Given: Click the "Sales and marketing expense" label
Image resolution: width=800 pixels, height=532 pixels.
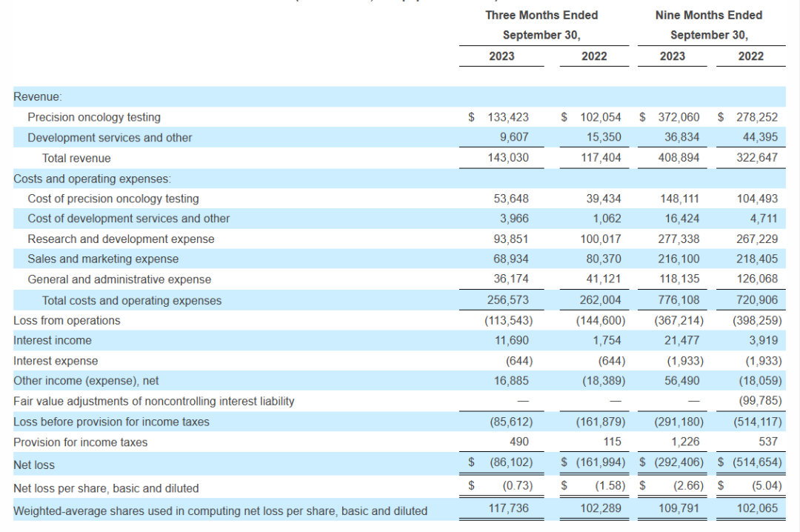Looking at the screenshot, I should (x=103, y=259).
